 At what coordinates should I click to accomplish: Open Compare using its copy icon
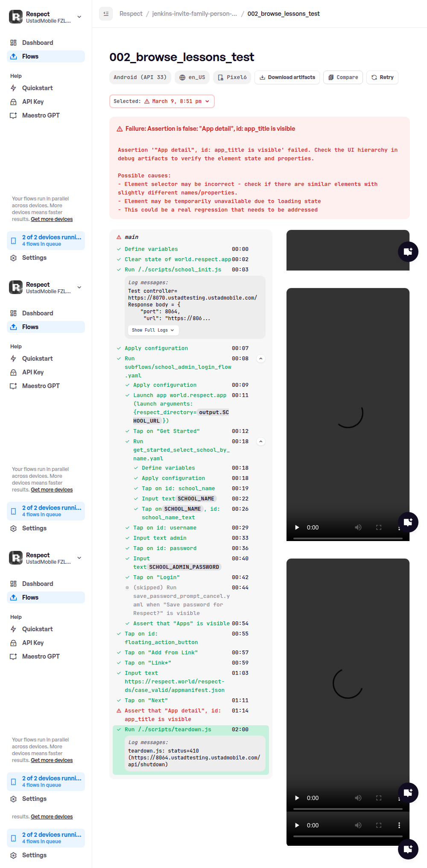331,77
